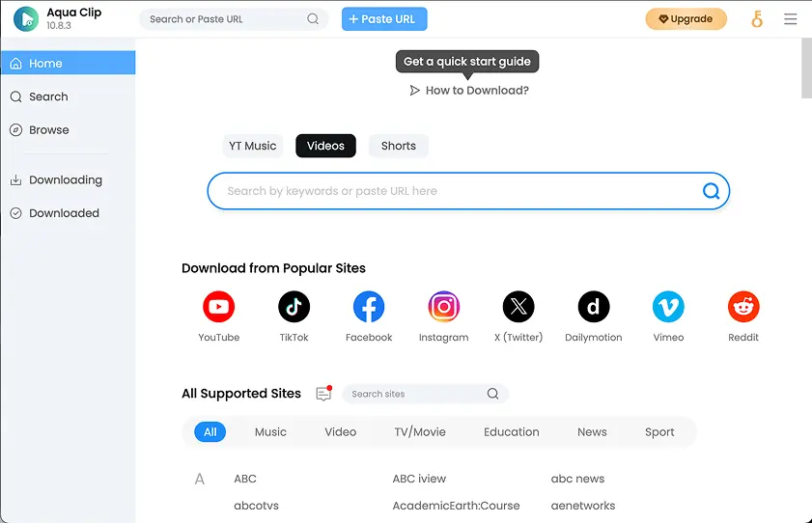
Task: Filter supported sites by Education
Action: (x=512, y=432)
